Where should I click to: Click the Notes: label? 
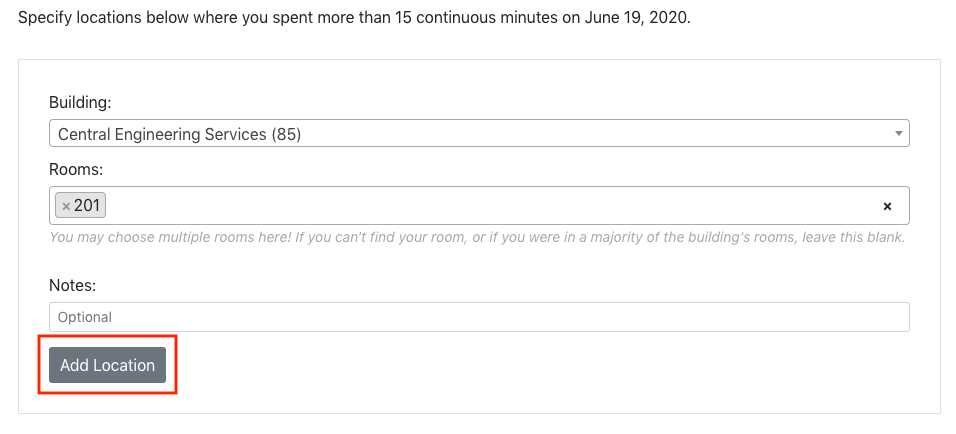[x=73, y=285]
